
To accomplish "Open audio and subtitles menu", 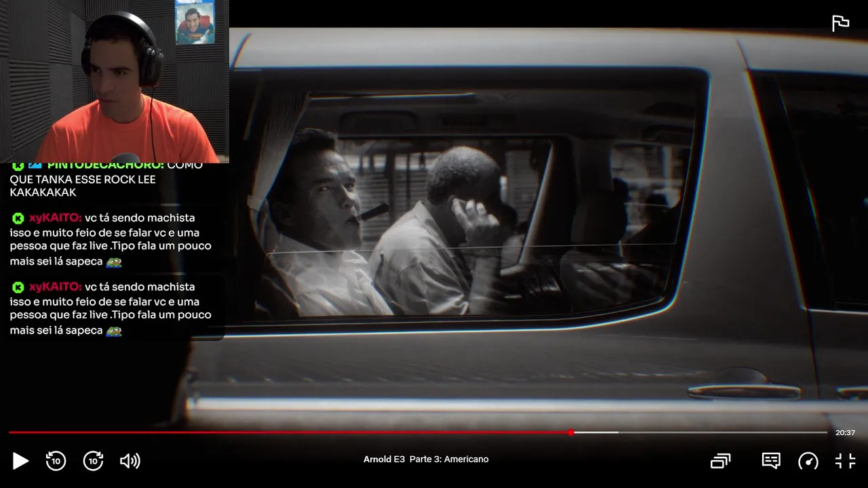I will coord(771,461).
